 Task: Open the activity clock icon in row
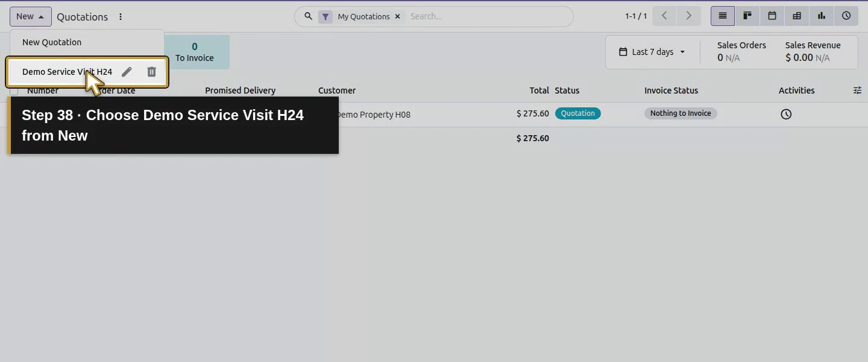point(786,114)
